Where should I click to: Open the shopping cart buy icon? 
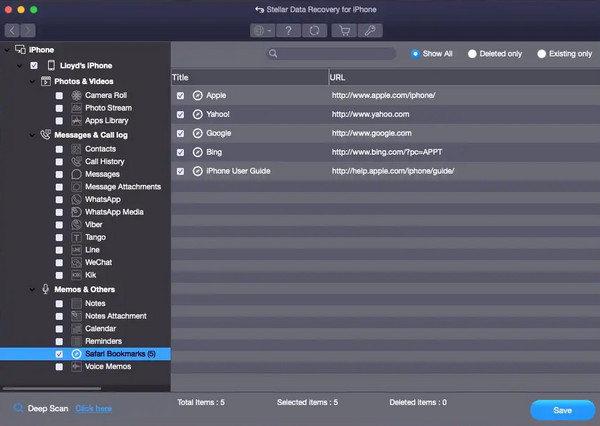coord(344,31)
